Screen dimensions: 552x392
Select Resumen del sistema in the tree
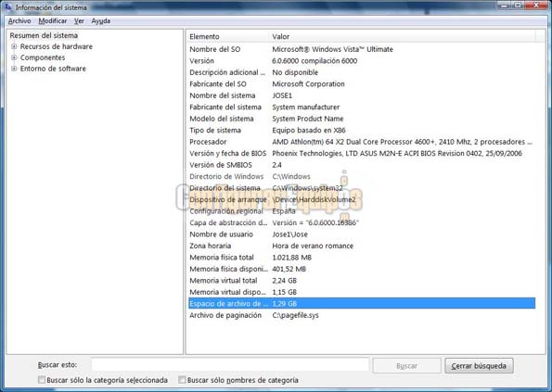[44, 35]
